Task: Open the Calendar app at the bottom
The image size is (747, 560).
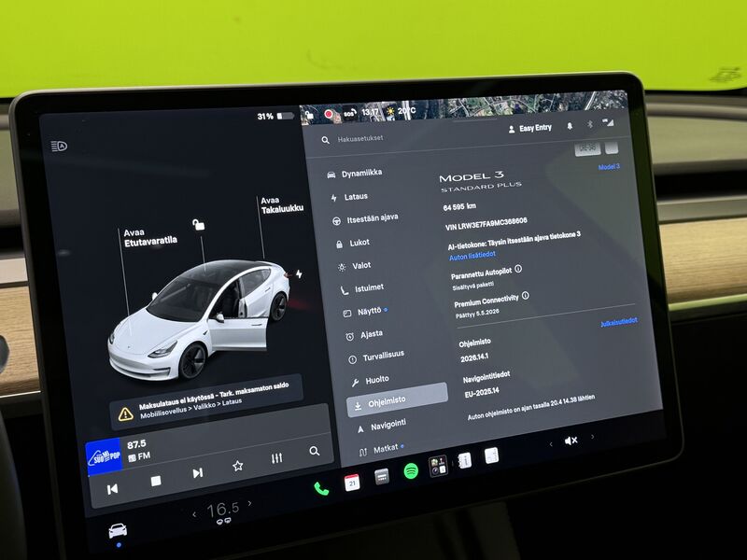Action: (354, 482)
